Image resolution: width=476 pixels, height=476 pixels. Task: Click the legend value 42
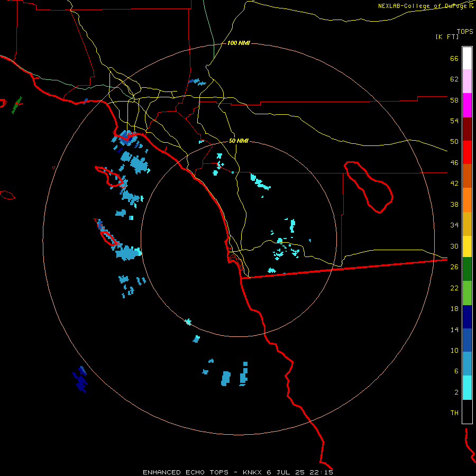pos(454,184)
